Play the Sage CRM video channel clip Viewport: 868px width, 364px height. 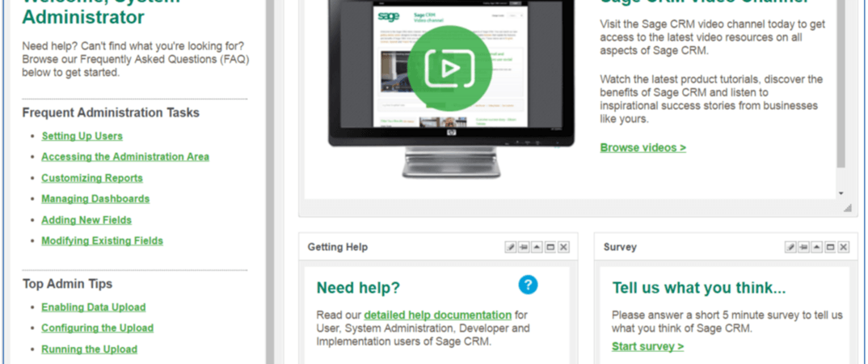pos(449,69)
